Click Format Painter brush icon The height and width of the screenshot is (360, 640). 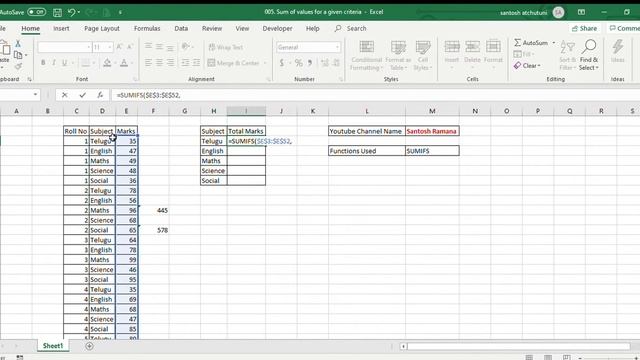pyautogui.click(x=18, y=66)
